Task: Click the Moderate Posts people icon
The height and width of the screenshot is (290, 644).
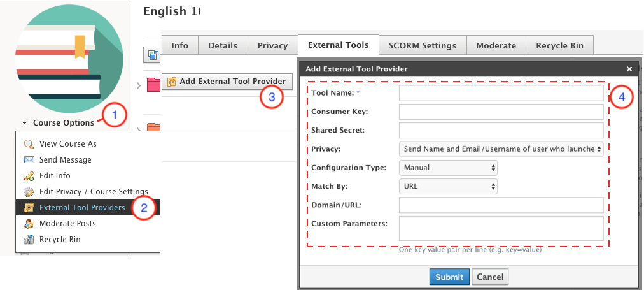Action: point(29,224)
